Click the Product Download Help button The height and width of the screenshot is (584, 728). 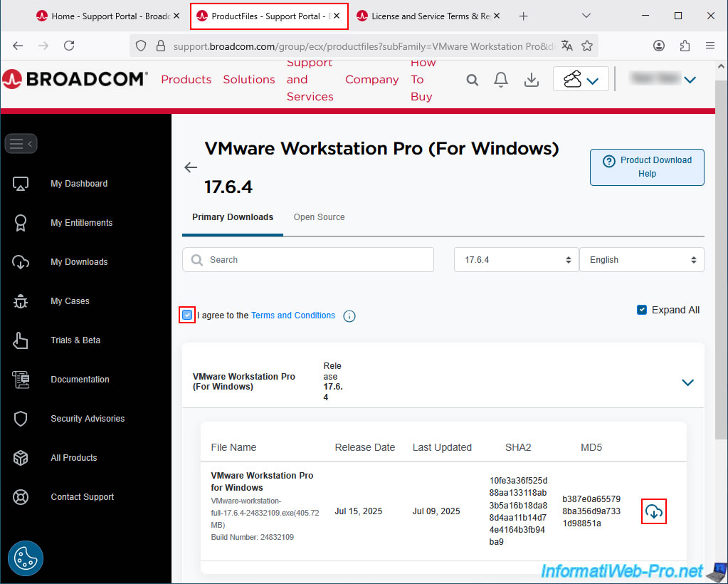point(647,167)
